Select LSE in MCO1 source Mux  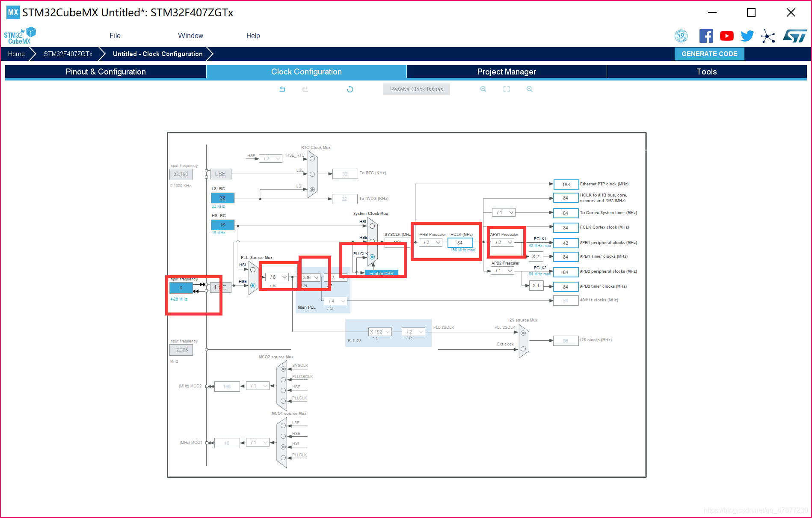coord(283,426)
